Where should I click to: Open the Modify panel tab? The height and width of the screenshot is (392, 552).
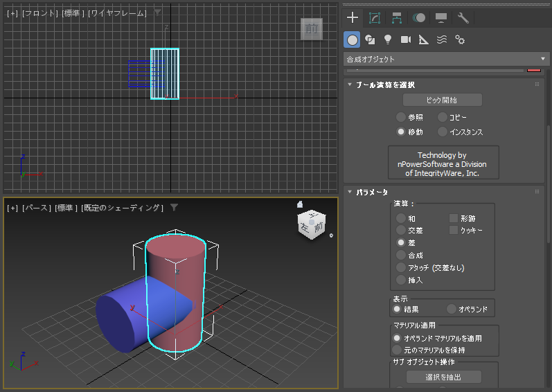tap(375, 17)
